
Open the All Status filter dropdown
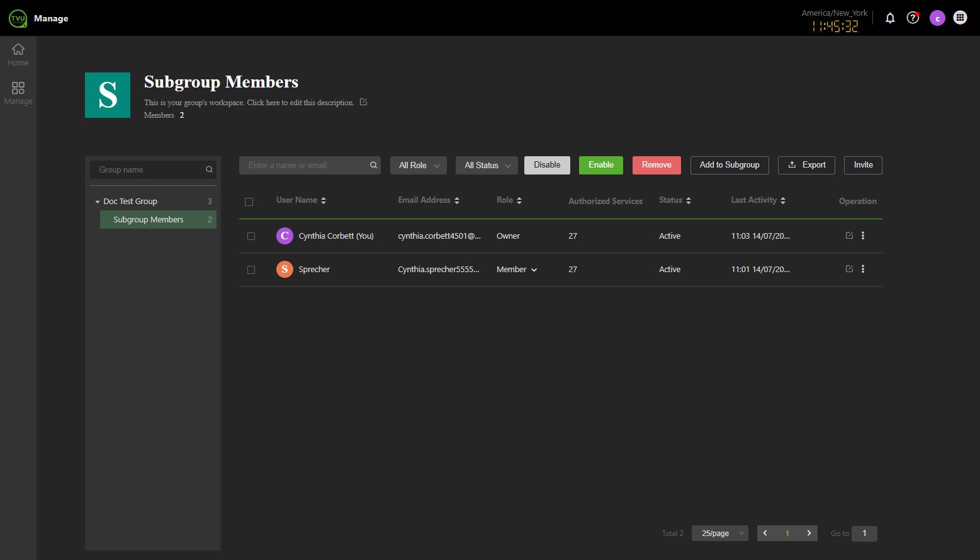487,165
